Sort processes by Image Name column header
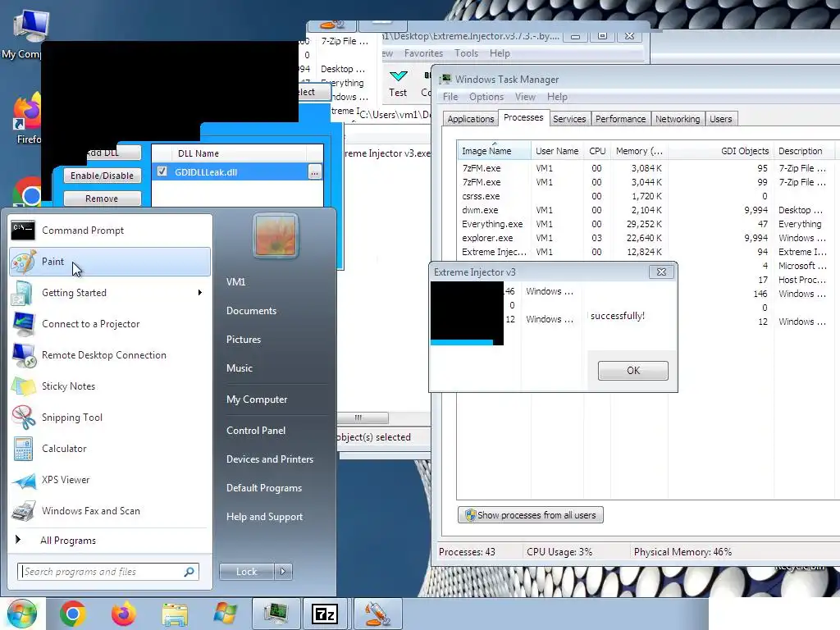 (493, 151)
